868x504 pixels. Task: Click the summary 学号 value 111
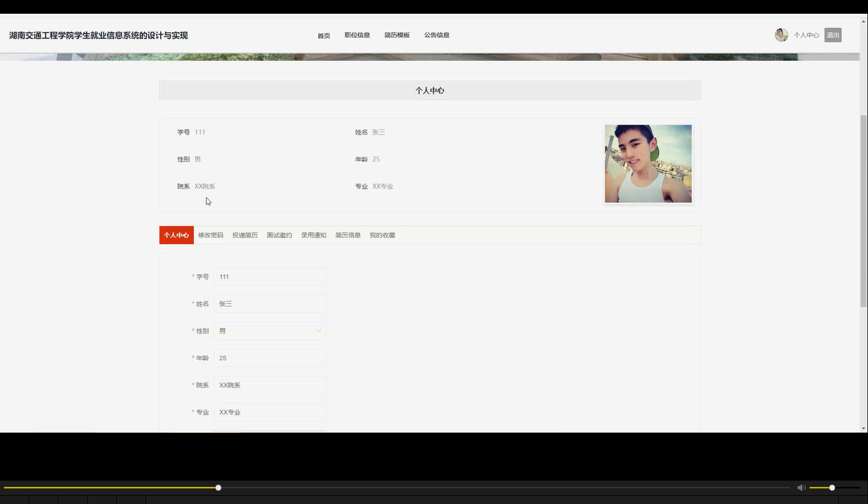(200, 132)
